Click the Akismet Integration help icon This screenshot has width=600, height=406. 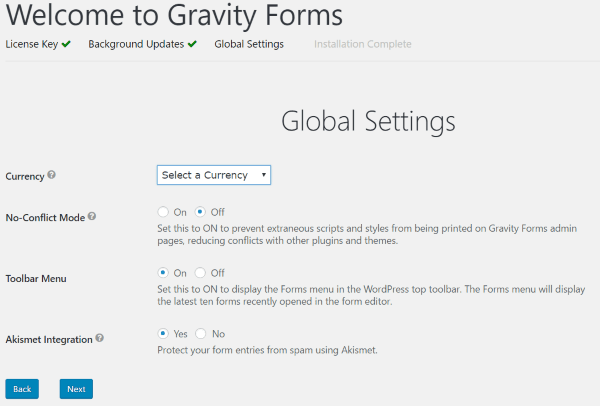tap(100, 339)
